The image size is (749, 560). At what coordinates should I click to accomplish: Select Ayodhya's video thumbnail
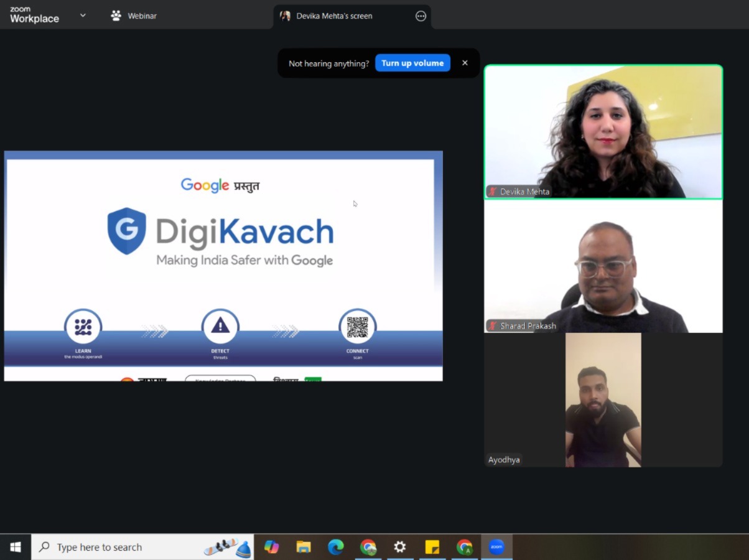tap(603, 399)
